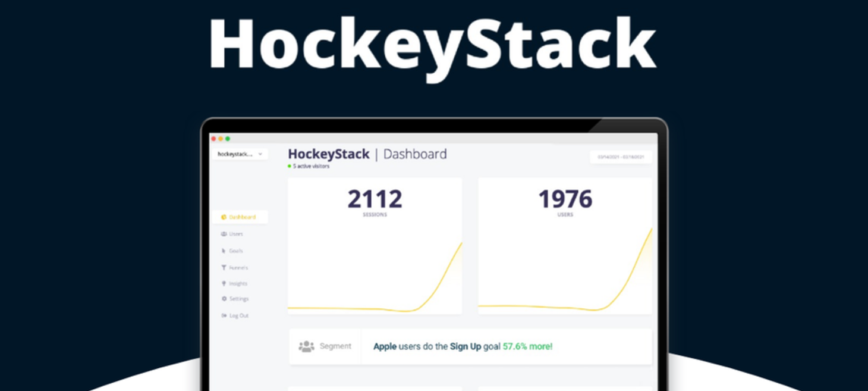The image size is (868, 391).
Task: Go to the Users menu item
Action: [236, 234]
